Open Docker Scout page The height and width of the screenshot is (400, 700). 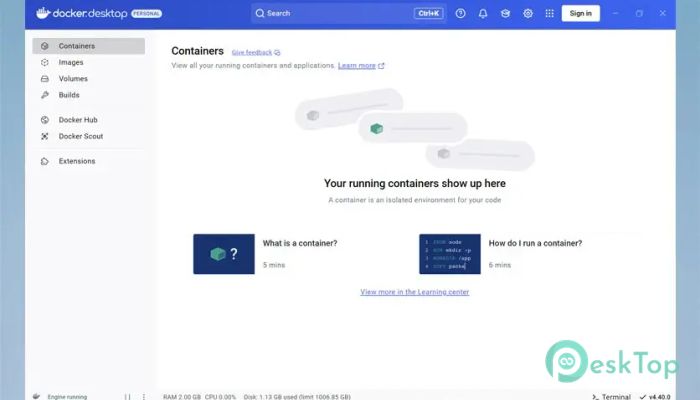tap(88, 136)
